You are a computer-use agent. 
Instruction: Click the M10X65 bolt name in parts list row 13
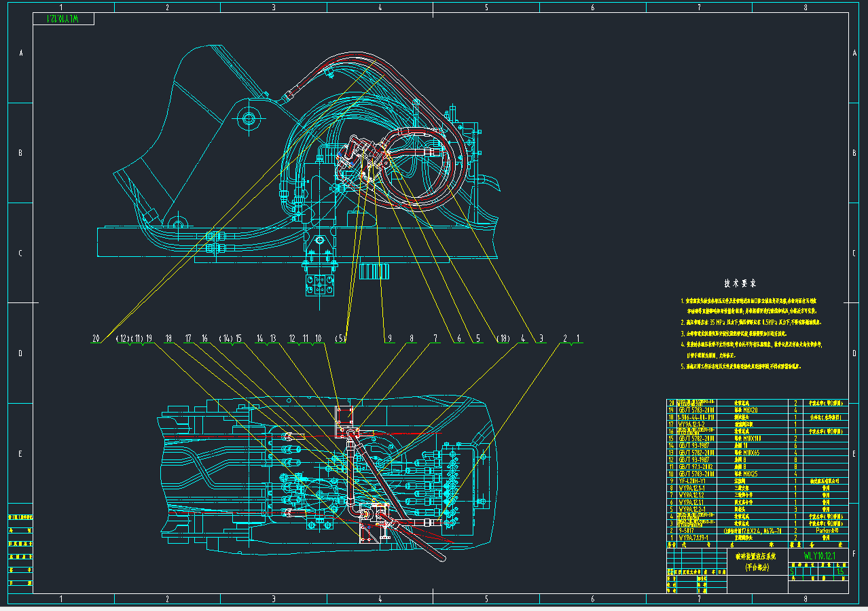[746, 453]
